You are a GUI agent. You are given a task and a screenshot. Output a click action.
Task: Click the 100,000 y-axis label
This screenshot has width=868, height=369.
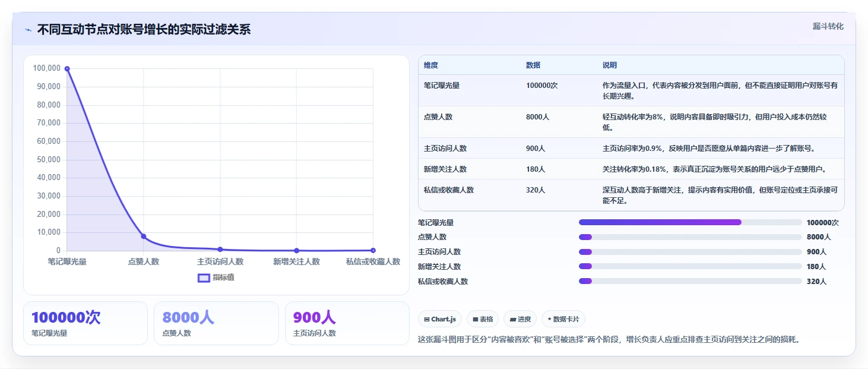pyautogui.click(x=47, y=68)
